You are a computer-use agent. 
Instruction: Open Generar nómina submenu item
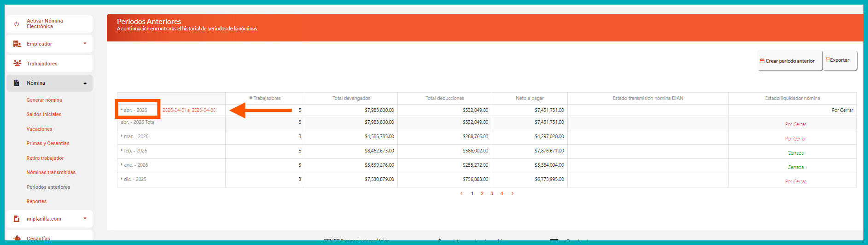pyautogui.click(x=44, y=100)
